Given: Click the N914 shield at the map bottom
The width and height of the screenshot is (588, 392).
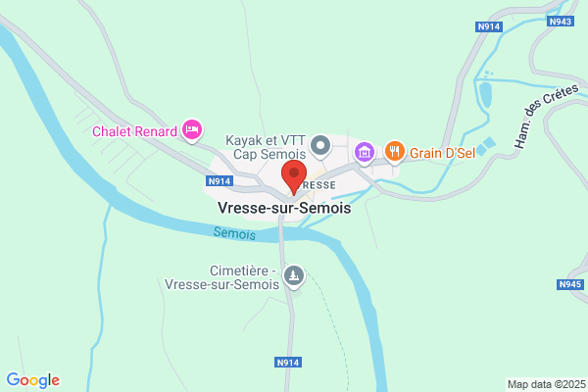Looking at the screenshot, I should [288, 363].
